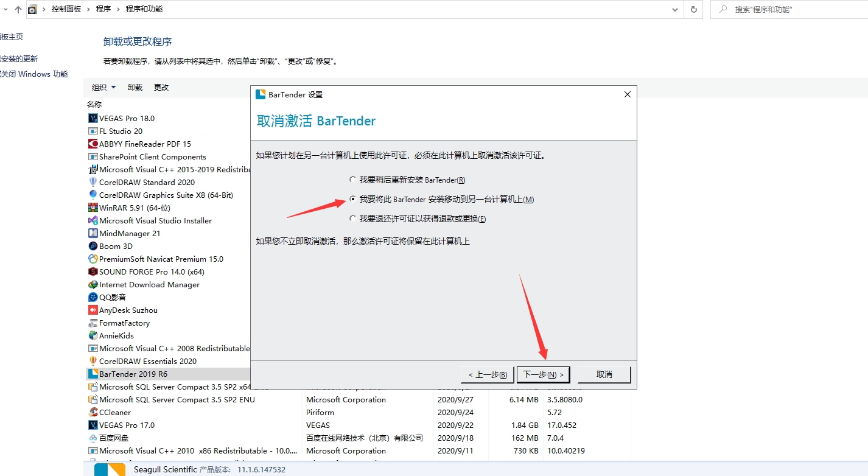Viewport: 868px width, 476px height.
Task: Click 下一步(N) button in BarTender dialog
Action: click(x=543, y=374)
